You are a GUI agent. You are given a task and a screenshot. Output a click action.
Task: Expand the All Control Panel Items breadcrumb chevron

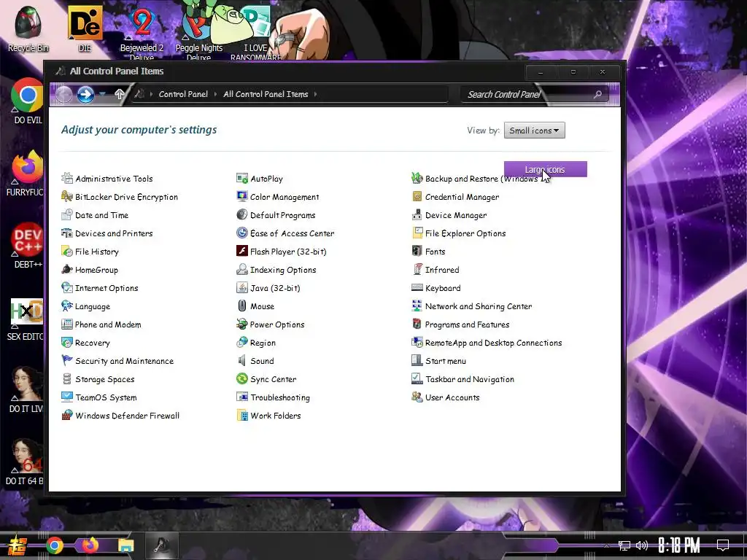[x=315, y=94]
